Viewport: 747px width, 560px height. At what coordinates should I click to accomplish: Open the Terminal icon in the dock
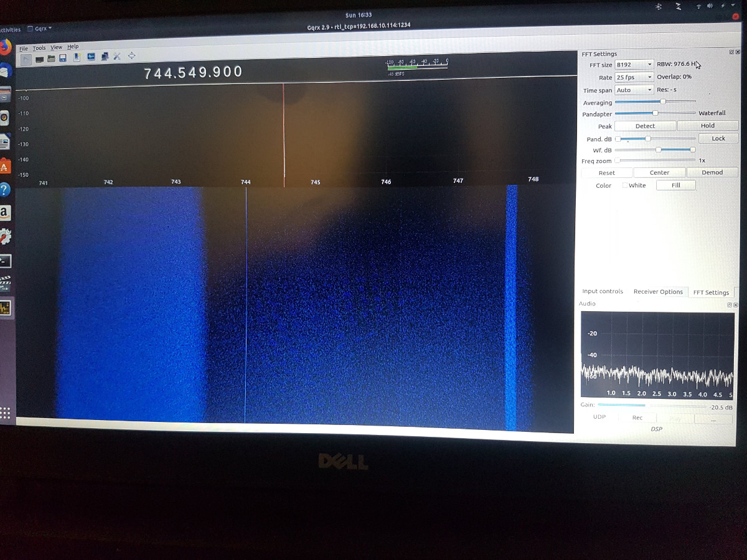(x=5, y=260)
